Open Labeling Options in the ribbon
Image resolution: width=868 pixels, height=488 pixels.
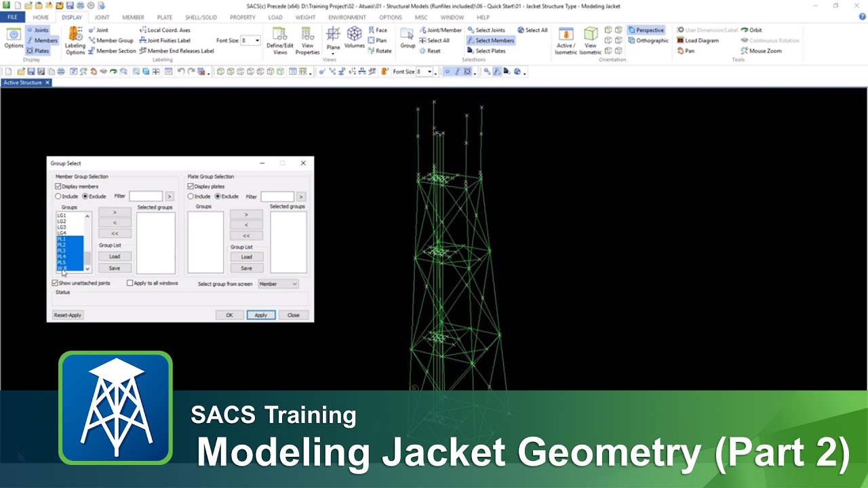click(75, 41)
